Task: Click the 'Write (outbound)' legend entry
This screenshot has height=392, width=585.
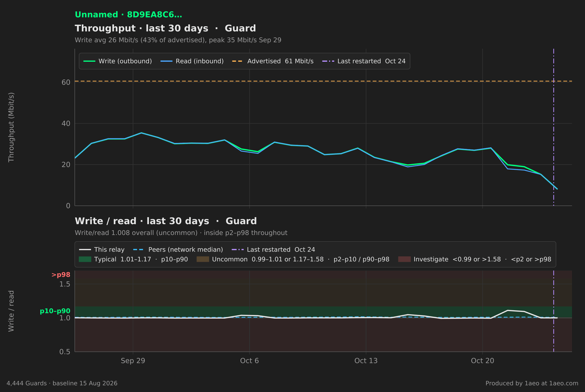Action: pyautogui.click(x=118, y=61)
